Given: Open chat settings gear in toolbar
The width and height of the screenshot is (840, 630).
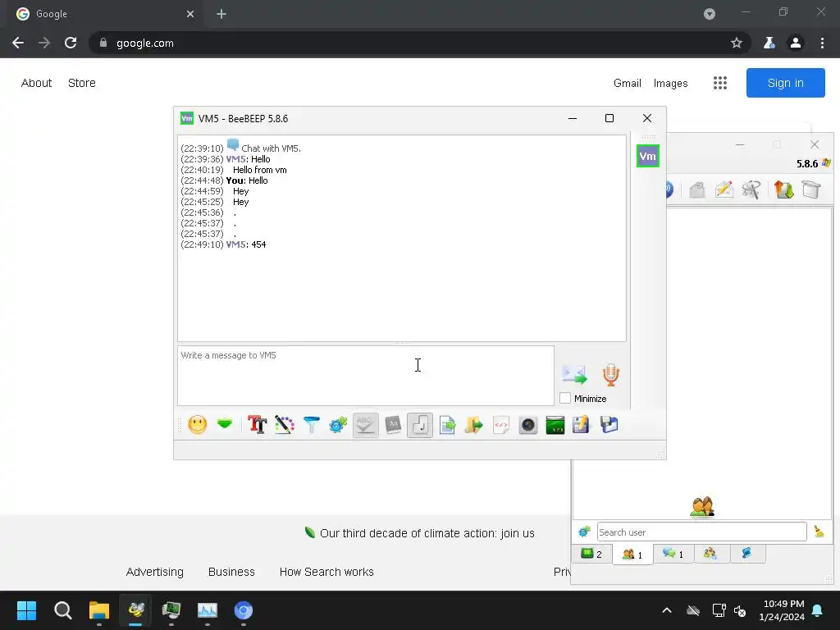Looking at the screenshot, I should [x=338, y=425].
